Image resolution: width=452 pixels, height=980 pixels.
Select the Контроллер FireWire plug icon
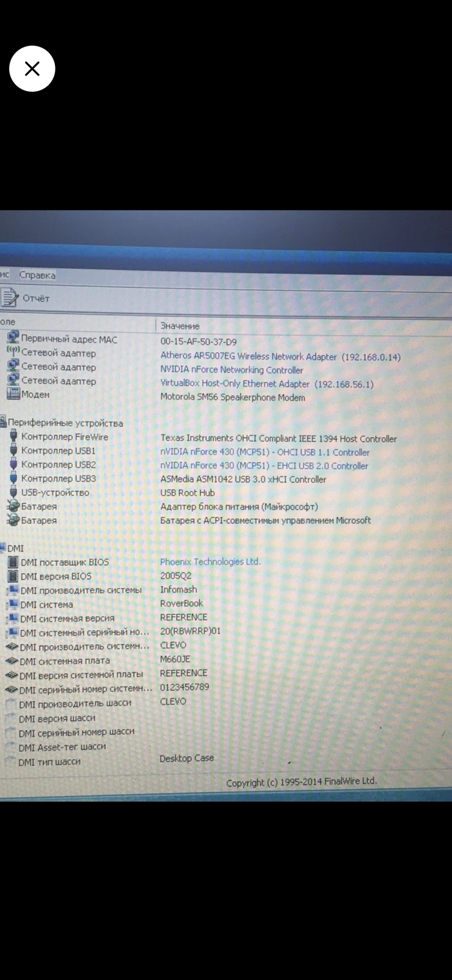tap(14, 437)
